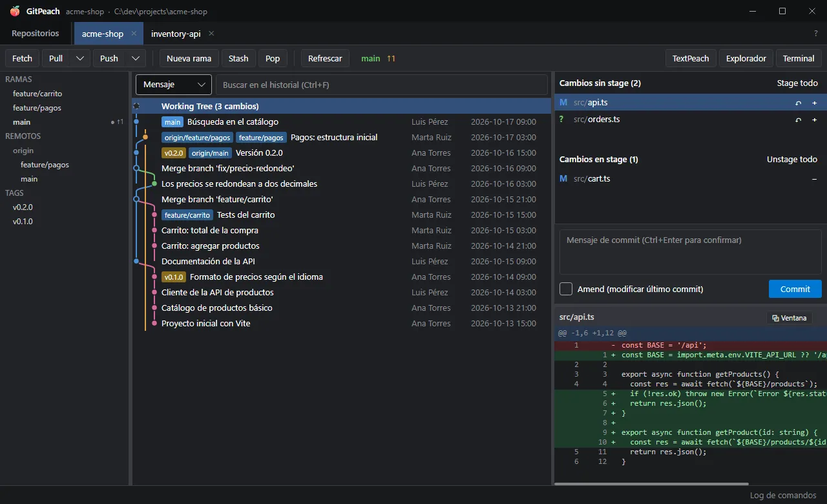Viewport: 827px width, 504px height.
Task: Click the blue commit node for 'Documentación de la API'
Action: (x=136, y=261)
